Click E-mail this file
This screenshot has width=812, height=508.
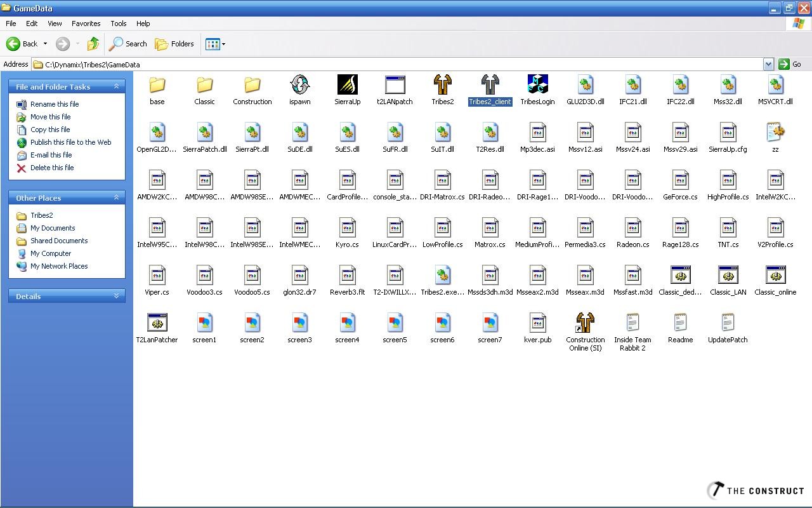(x=51, y=155)
